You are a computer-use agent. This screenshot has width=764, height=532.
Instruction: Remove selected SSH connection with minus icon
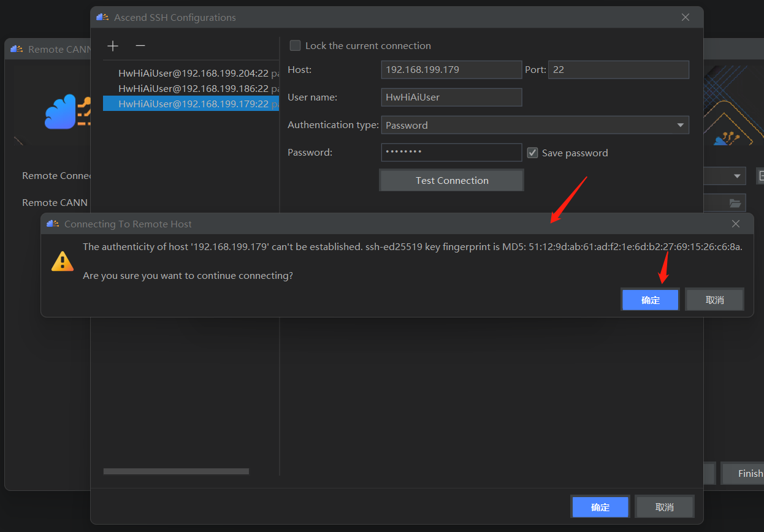[x=140, y=46]
